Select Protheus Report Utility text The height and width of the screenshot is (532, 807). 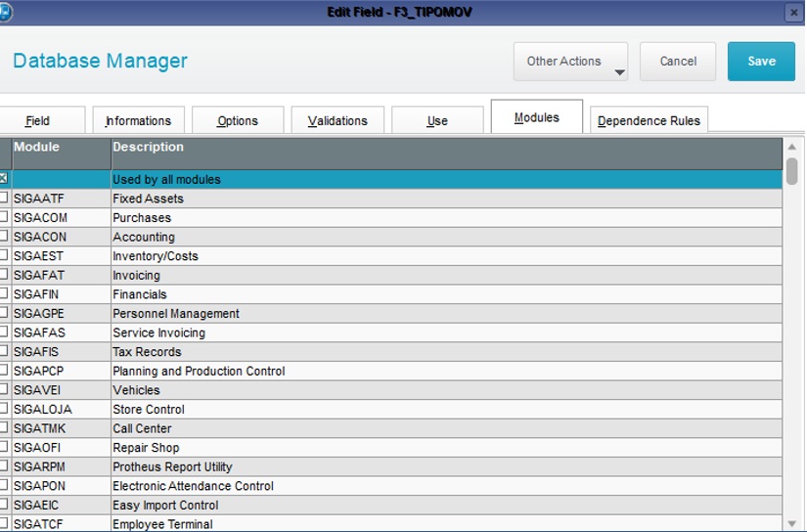172,466
